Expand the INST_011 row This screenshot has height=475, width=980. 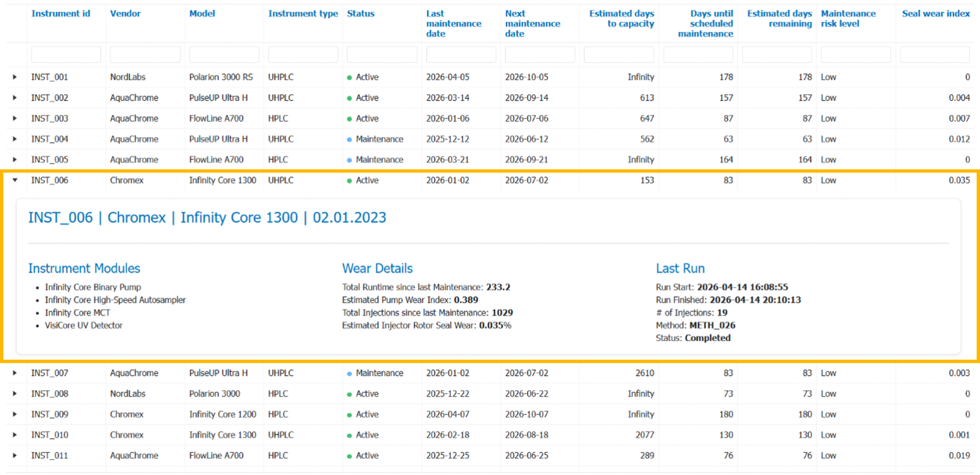(15, 455)
